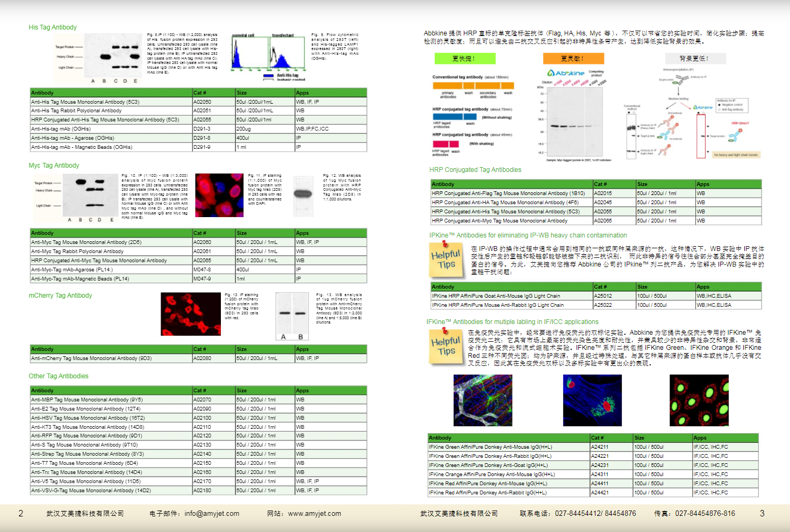Click the mCherry WB lanes A B image
This screenshot has height=532, width=790.
click(292, 317)
